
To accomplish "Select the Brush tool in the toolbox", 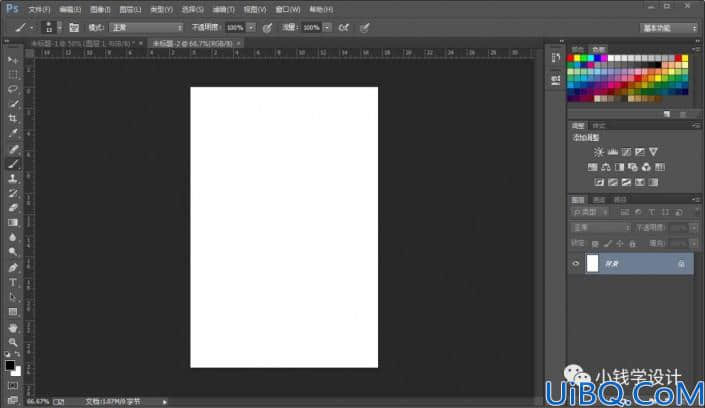I will point(13,164).
